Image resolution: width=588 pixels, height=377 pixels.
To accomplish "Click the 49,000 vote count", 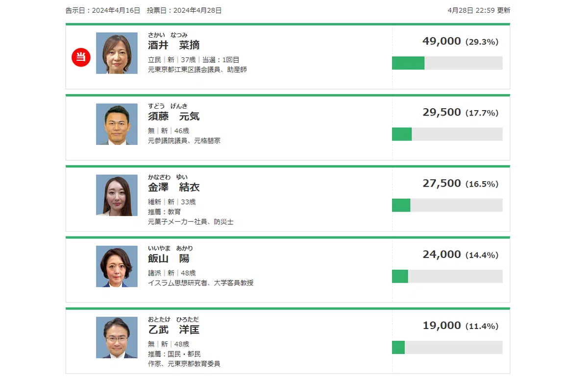I will (x=441, y=41).
